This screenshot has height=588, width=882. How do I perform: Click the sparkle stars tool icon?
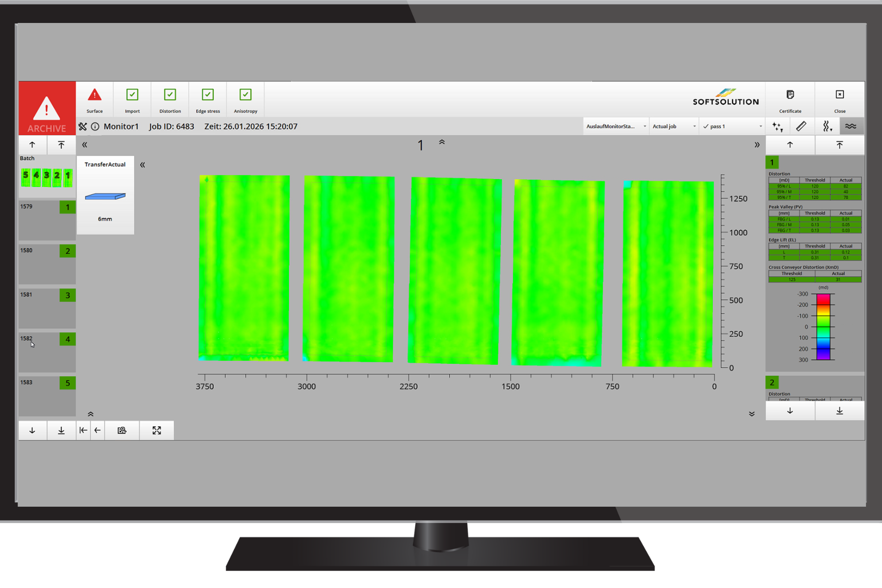tap(777, 126)
